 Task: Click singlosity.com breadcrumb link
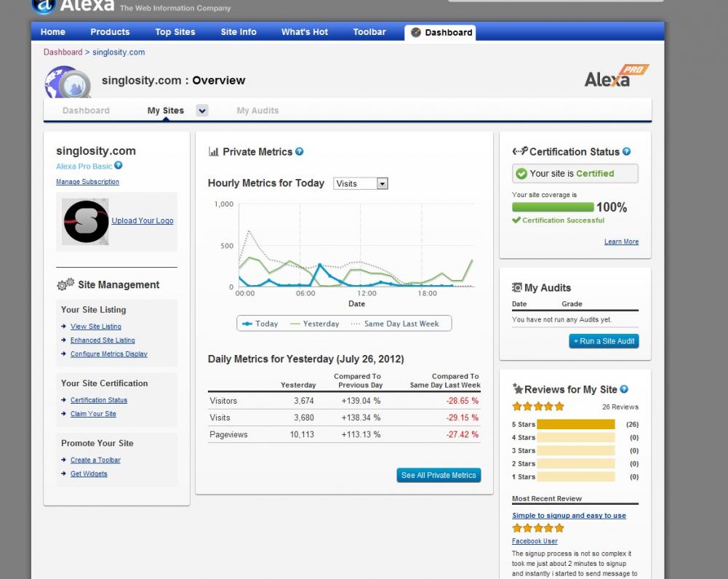(x=119, y=52)
